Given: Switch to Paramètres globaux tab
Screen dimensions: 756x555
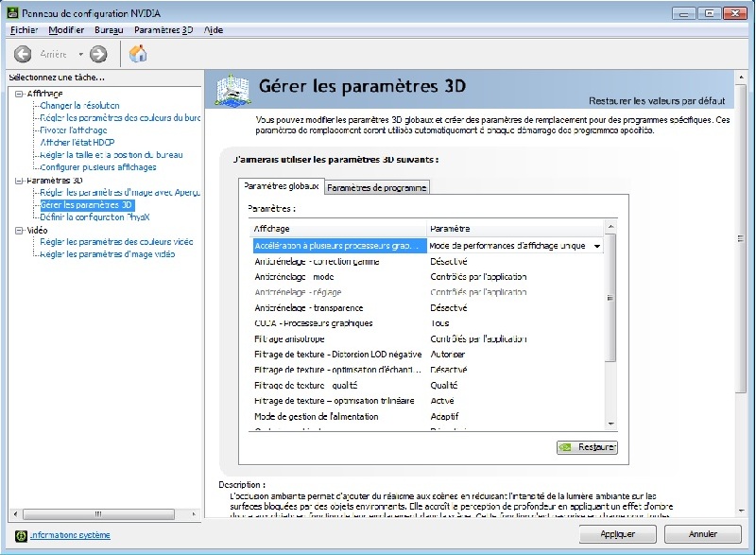Looking at the screenshot, I should click(x=281, y=185).
